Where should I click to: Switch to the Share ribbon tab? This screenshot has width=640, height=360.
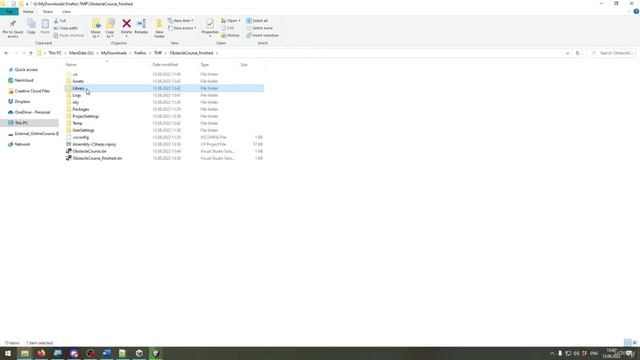click(48, 11)
